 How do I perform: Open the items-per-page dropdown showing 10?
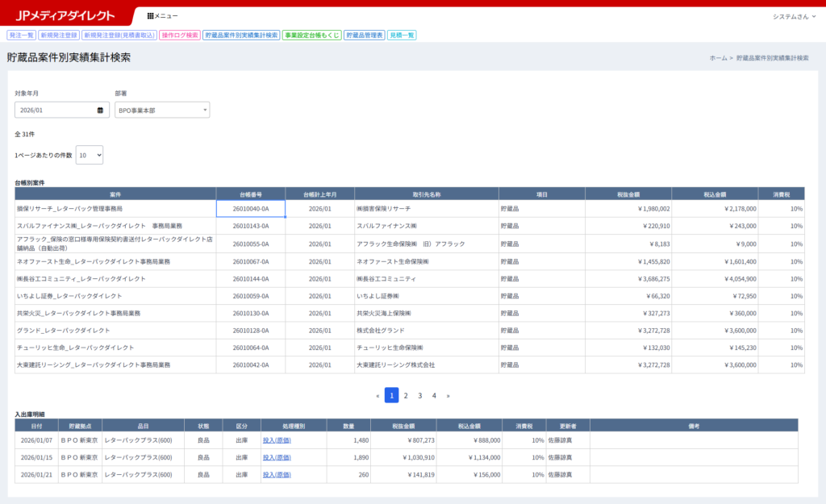click(x=89, y=155)
